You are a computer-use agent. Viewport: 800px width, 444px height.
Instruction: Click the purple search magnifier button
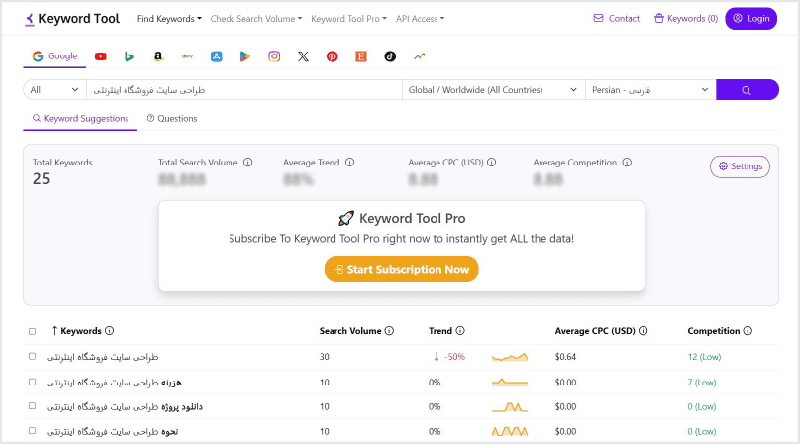point(747,90)
